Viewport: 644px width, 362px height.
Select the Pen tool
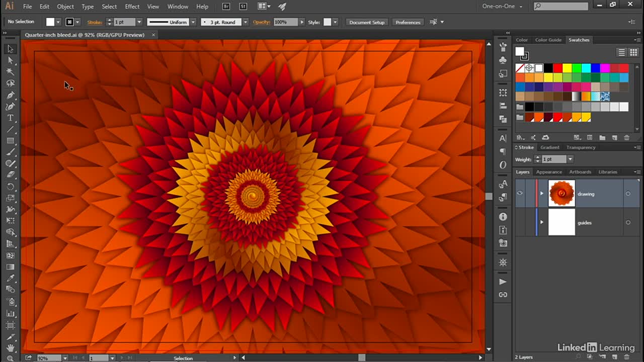click(x=10, y=95)
